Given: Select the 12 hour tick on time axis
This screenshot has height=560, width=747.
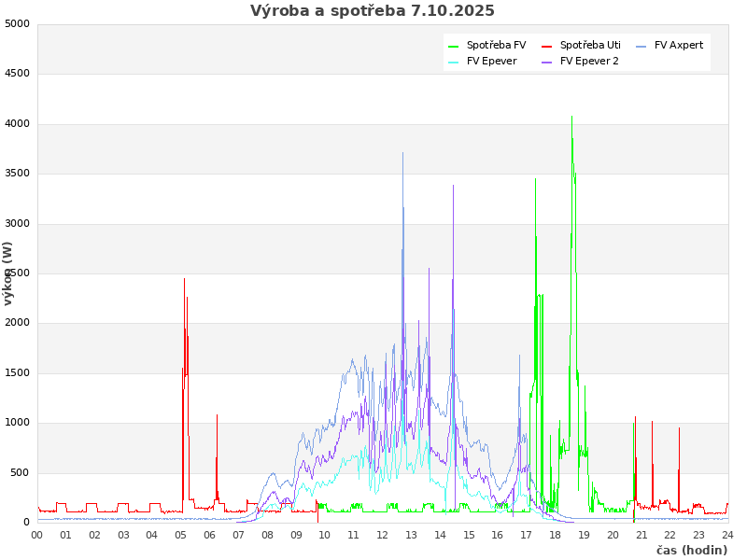Looking at the screenshot, I should tap(382, 535).
